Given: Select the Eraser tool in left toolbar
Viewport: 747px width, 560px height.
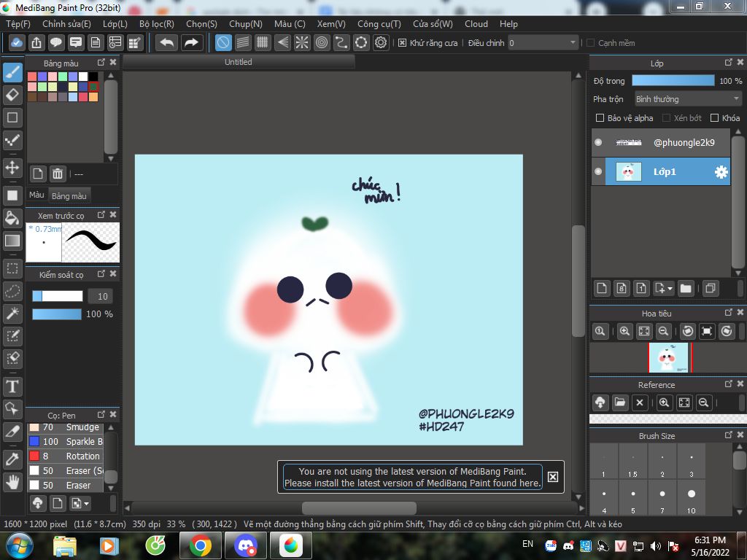Looking at the screenshot, I should point(12,95).
